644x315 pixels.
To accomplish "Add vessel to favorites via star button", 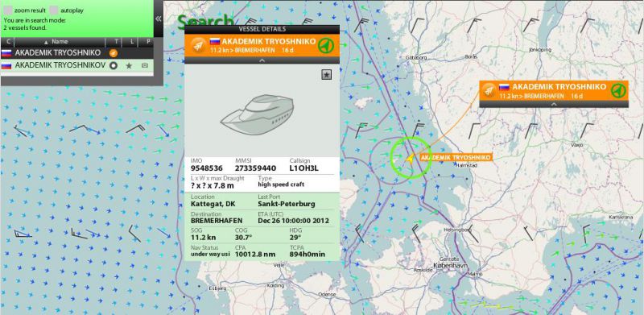I will pos(327,74).
